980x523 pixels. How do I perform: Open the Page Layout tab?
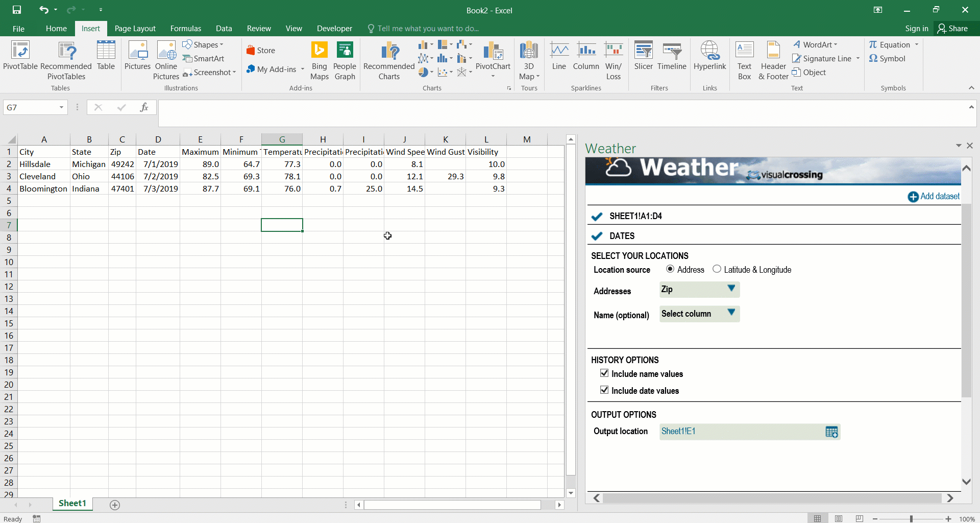pyautogui.click(x=135, y=29)
